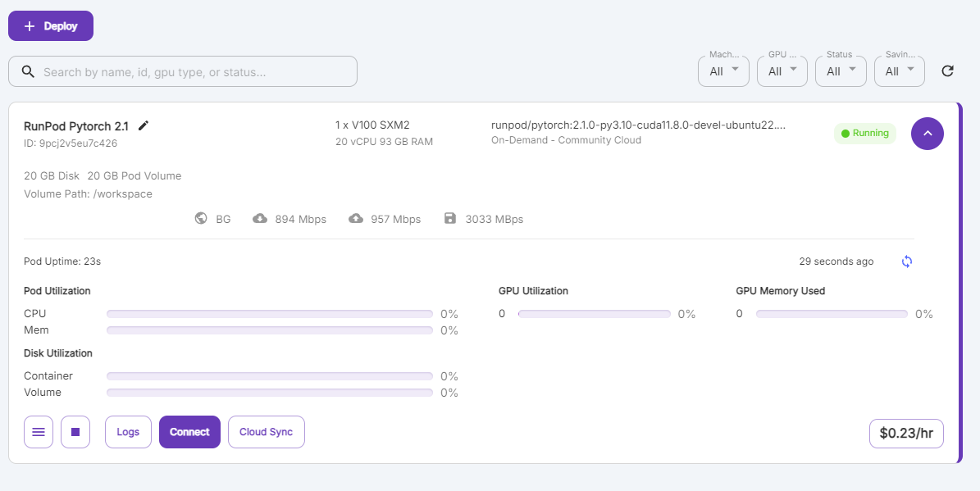Stop the pod using the square icon
980x491 pixels.
pos(75,432)
